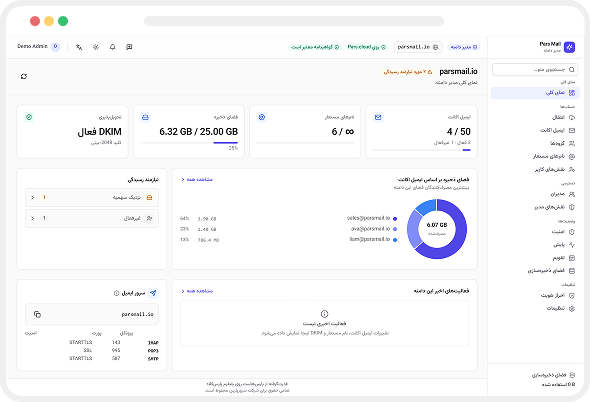Open the نقش‌های کاربر user roles item
Viewport: 590px width, 402px height.
click(535, 169)
